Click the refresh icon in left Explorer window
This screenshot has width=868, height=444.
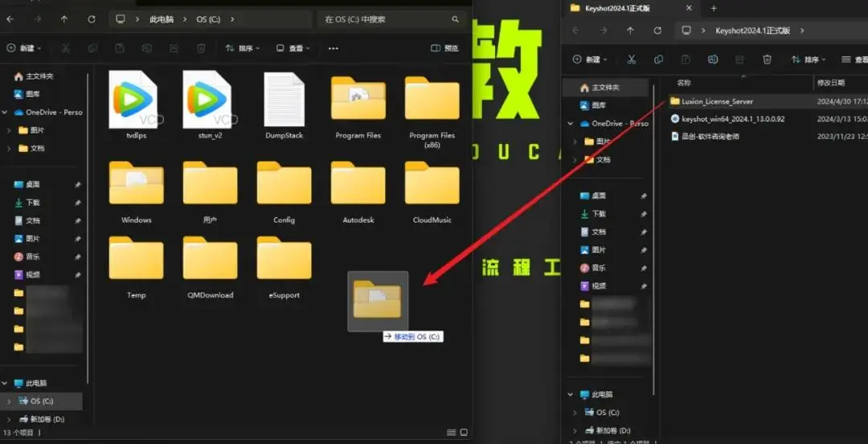(92, 19)
